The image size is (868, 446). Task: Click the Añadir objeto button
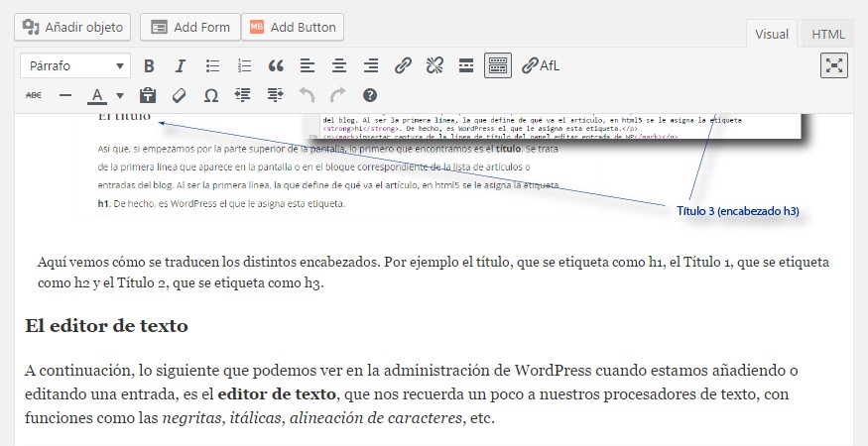tap(72, 27)
